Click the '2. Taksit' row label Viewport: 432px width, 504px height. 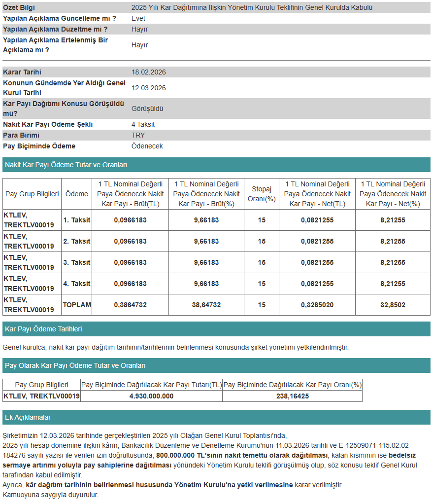pyautogui.click(x=77, y=241)
